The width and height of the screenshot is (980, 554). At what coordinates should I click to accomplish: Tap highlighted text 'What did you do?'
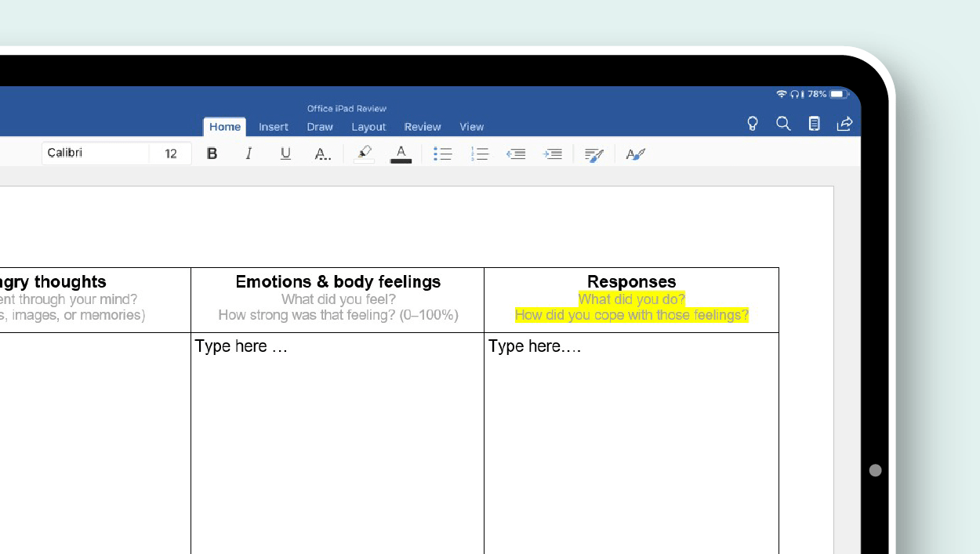click(632, 299)
